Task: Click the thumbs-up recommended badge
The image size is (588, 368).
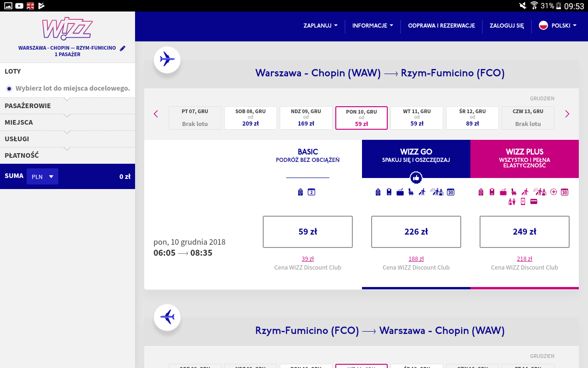Action: pos(416,178)
